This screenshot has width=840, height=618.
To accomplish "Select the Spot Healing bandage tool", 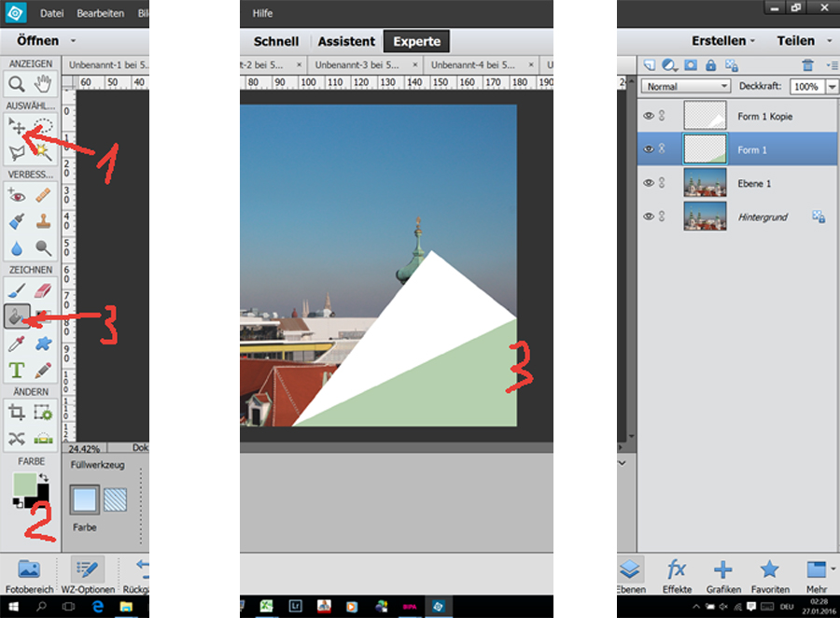I will click(x=43, y=196).
